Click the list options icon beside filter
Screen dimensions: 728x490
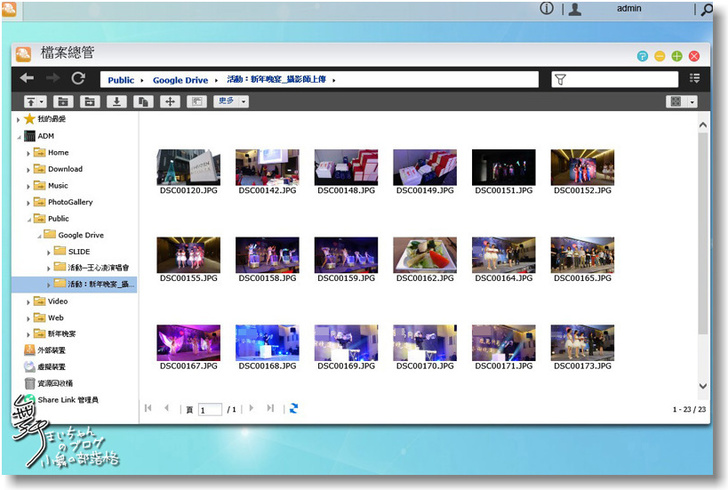695,78
